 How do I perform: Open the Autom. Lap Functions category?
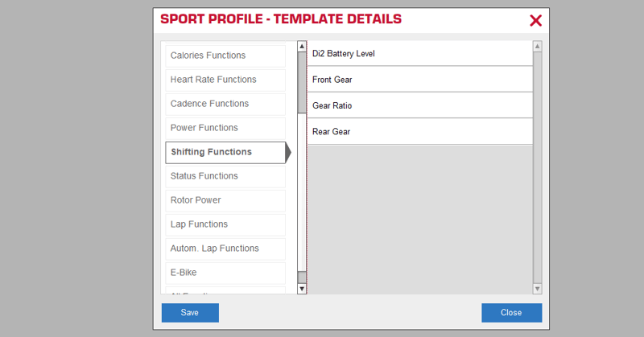coord(225,249)
